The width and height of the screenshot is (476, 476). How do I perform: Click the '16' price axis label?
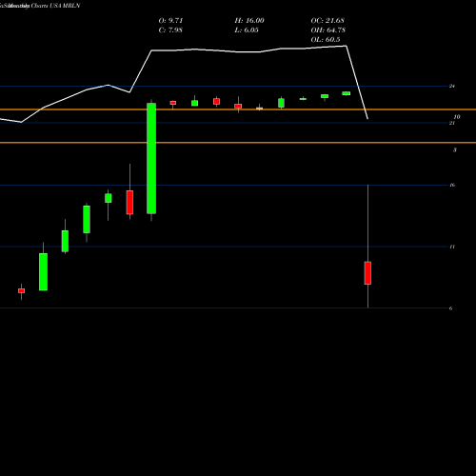[452, 185]
